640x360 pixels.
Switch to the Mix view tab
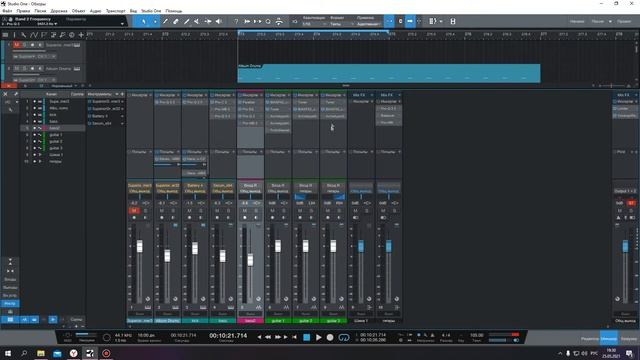pyautogui.click(x=609, y=338)
